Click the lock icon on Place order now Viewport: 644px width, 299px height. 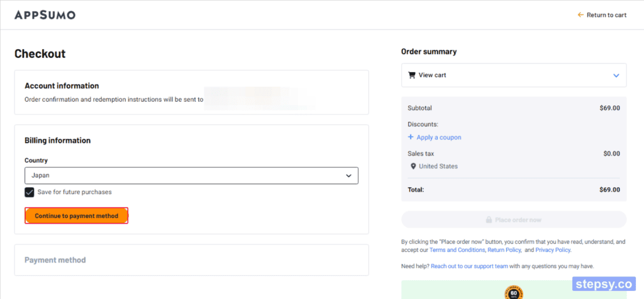click(489, 220)
